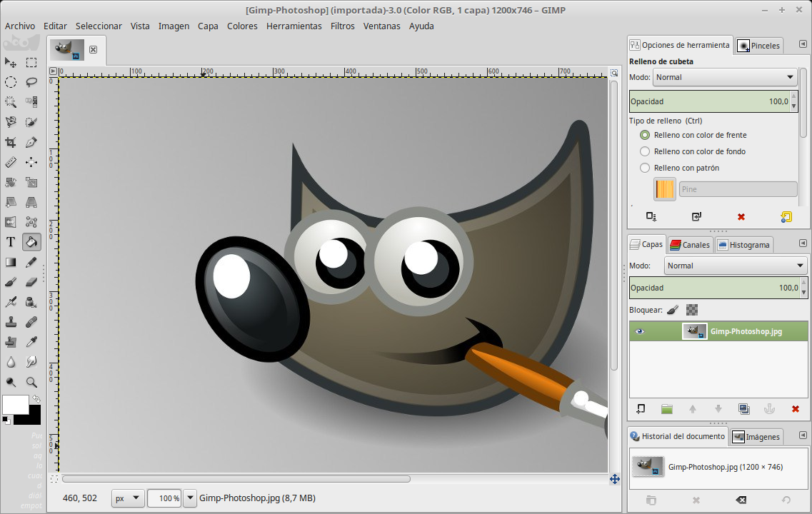Hide the Gimp-Photoshop.jpg layer with the eye

(x=640, y=331)
